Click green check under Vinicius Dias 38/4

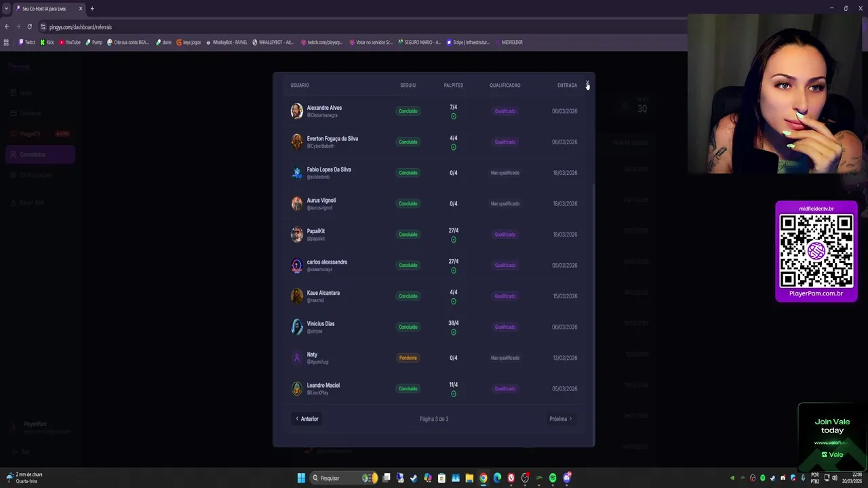(454, 332)
